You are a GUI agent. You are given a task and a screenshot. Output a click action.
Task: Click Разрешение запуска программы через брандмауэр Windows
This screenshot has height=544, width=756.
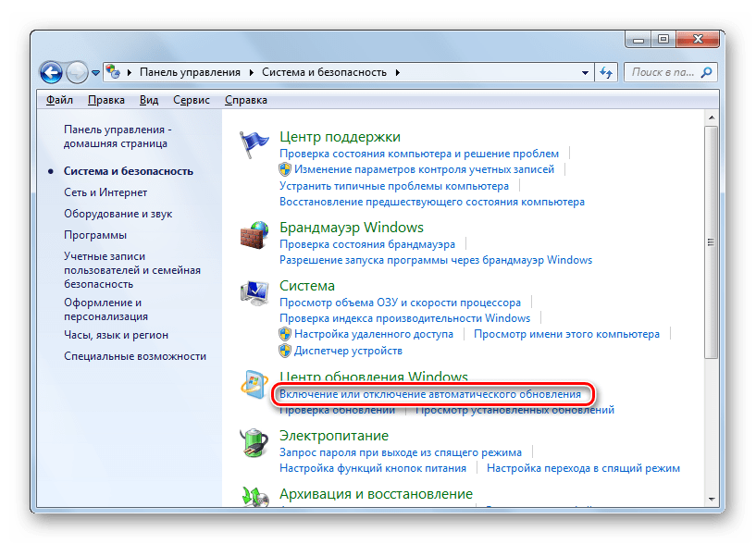pyautogui.click(x=436, y=260)
